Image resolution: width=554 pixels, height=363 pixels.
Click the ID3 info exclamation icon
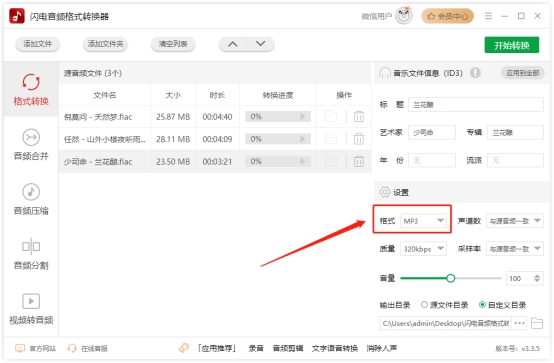coord(475,73)
